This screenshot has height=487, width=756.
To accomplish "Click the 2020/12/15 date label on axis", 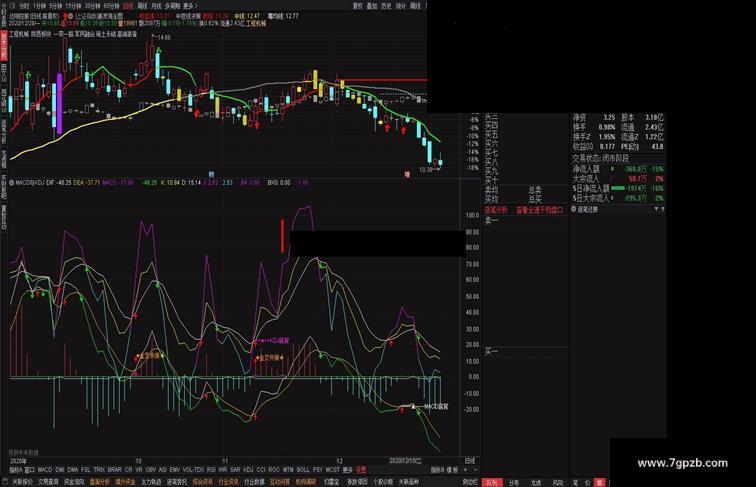I will (405, 461).
